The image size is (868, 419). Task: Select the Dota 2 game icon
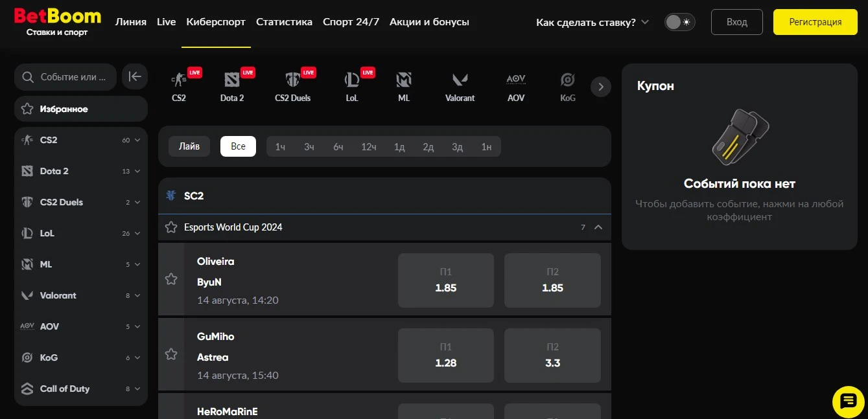pos(231,85)
